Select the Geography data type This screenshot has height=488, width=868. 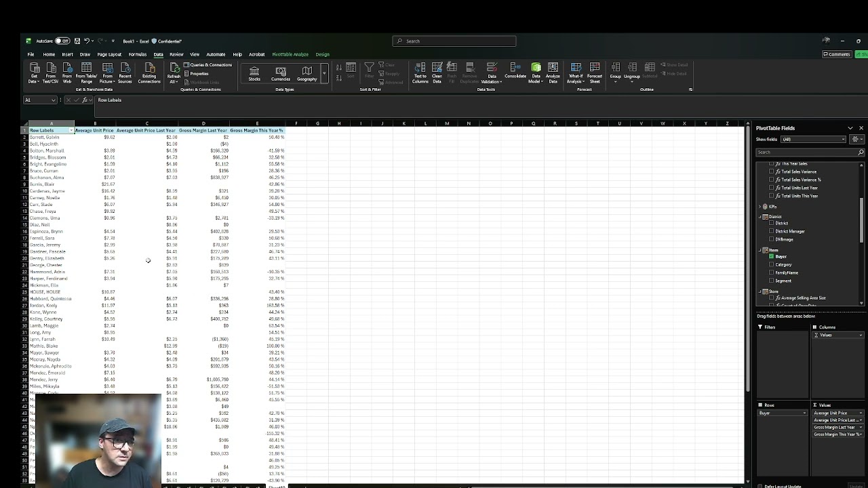[307, 73]
